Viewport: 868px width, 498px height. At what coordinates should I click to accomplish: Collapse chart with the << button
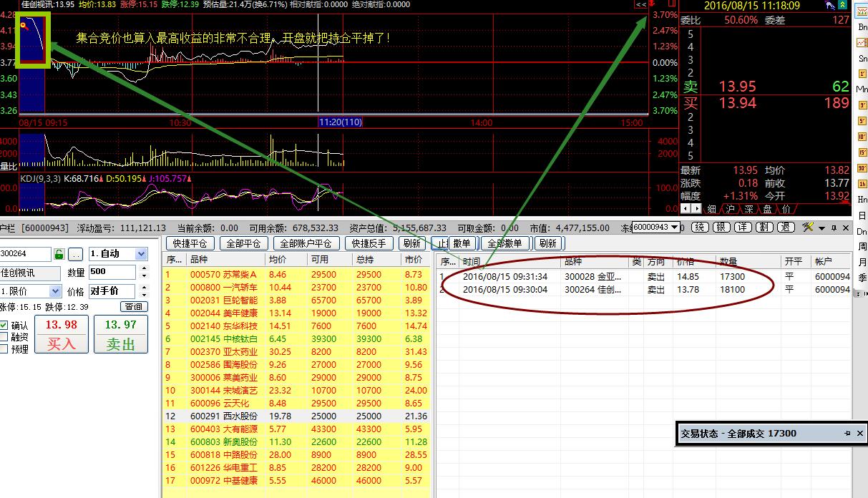pyautogui.click(x=641, y=4)
